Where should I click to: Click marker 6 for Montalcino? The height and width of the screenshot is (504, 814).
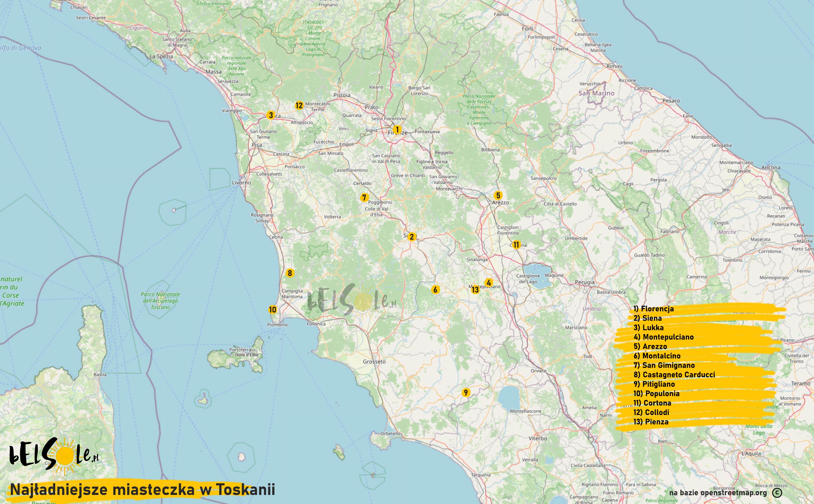435,290
